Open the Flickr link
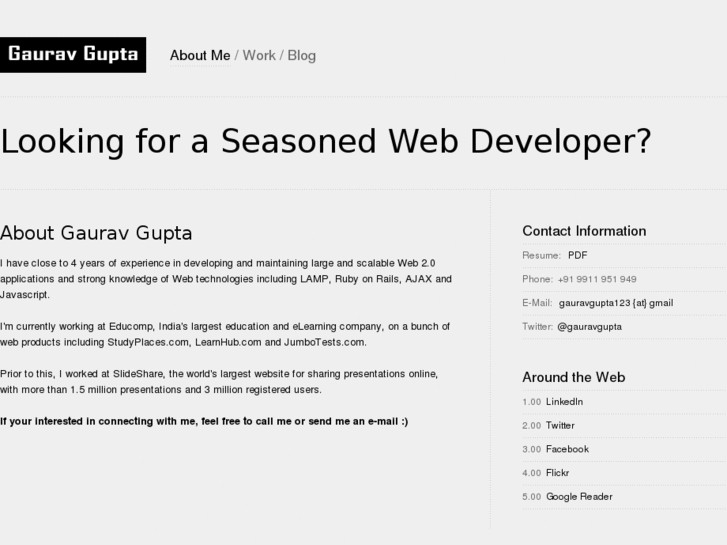The width and height of the screenshot is (727, 545). click(x=560, y=473)
